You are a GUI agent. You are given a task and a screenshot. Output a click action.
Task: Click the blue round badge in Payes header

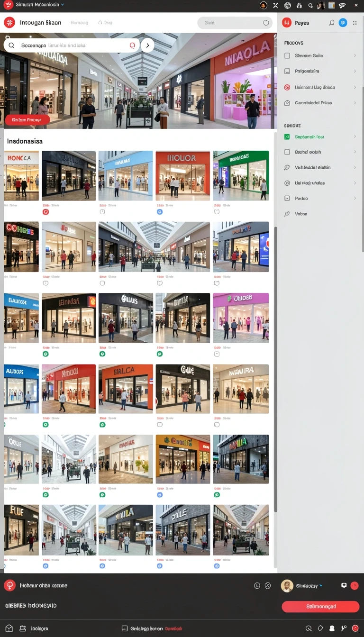click(343, 23)
